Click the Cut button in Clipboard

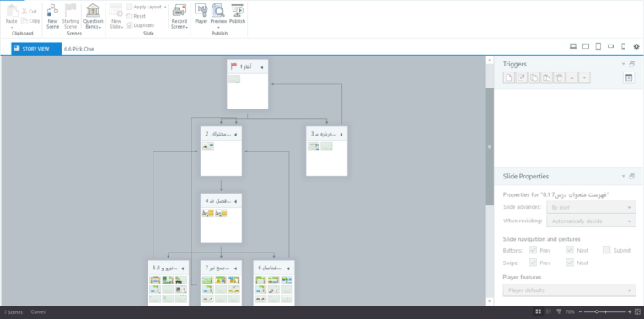click(29, 12)
